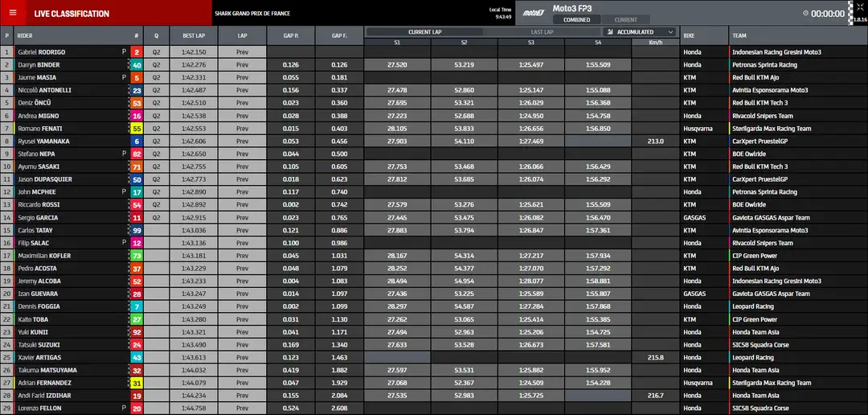The height and width of the screenshot is (415, 868).
Task: Click the Local Time display
Action: click(x=501, y=13)
